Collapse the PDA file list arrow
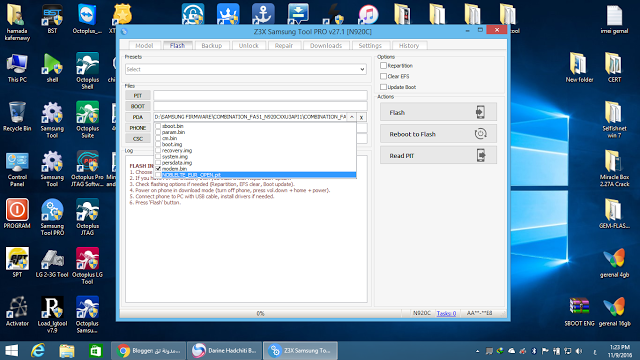 [351, 117]
